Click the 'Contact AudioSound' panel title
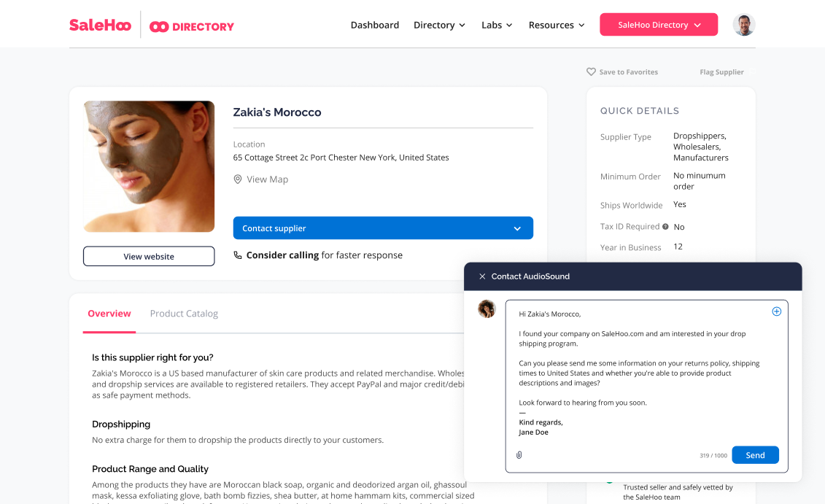This screenshot has height=504, width=825. click(530, 276)
